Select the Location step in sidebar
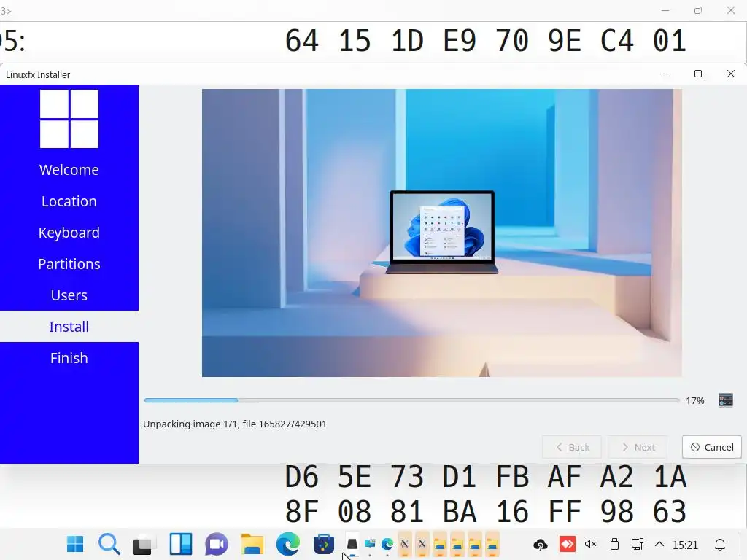 [69, 201]
